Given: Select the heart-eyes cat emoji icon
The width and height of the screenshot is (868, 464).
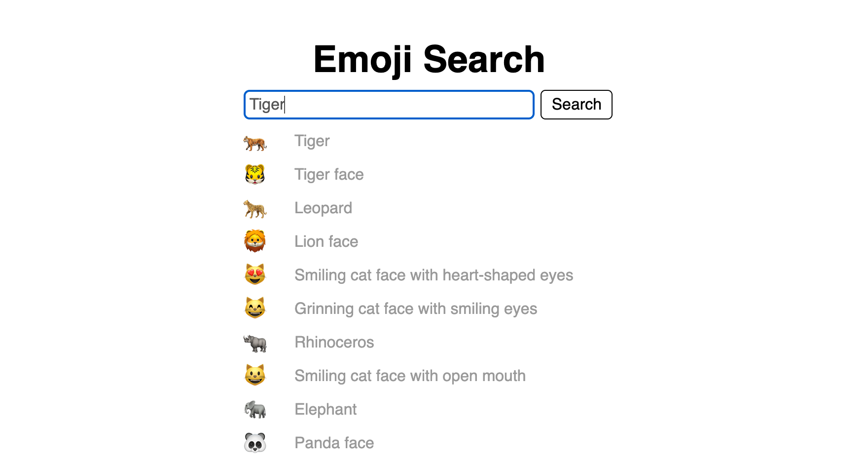Looking at the screenshot, I should 255,275.
